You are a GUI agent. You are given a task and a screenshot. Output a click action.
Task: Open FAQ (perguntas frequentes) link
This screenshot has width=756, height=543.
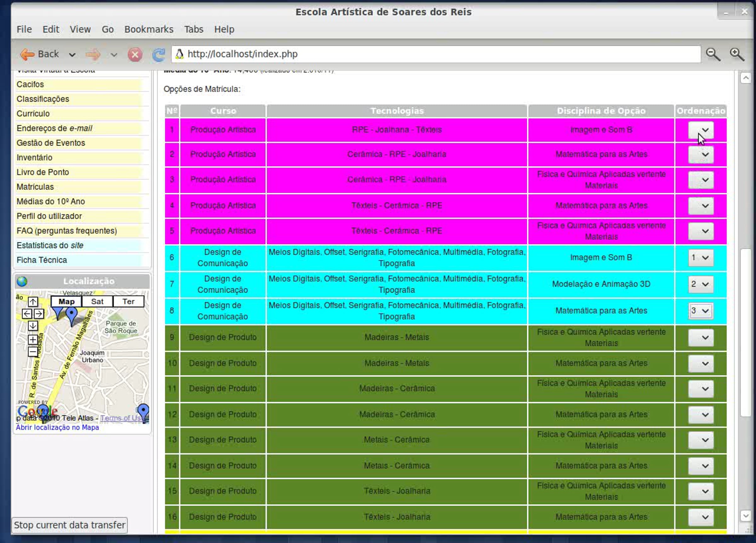point(67,231)
